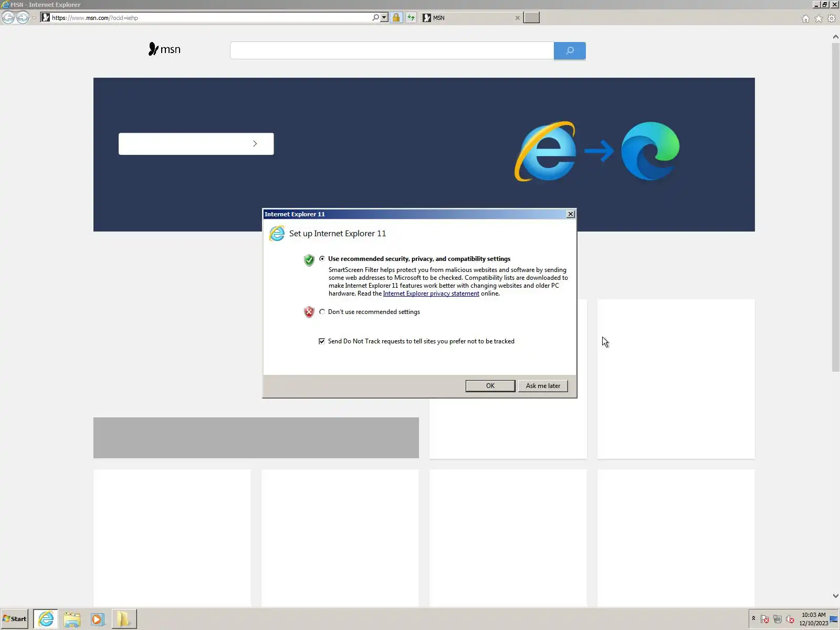Close the MSN tab
This screenshot has height=630, width=840.
click(x=517, y=17)
